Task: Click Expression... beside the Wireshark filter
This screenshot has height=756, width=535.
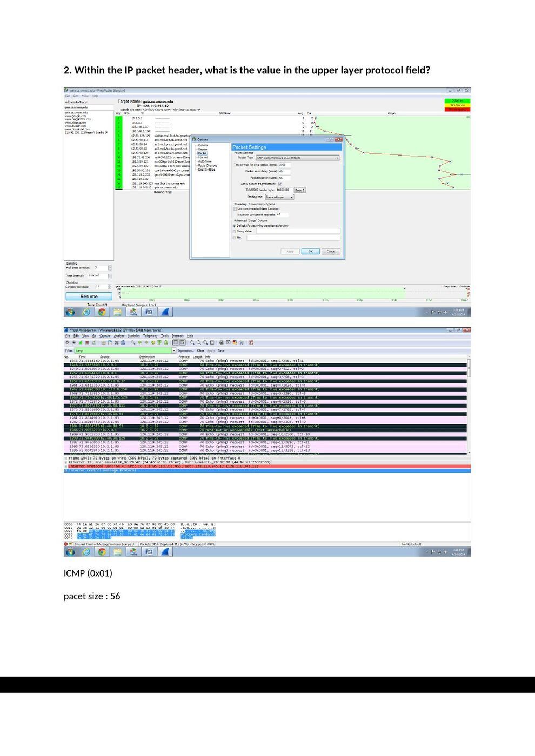Action: coord(185,350)
